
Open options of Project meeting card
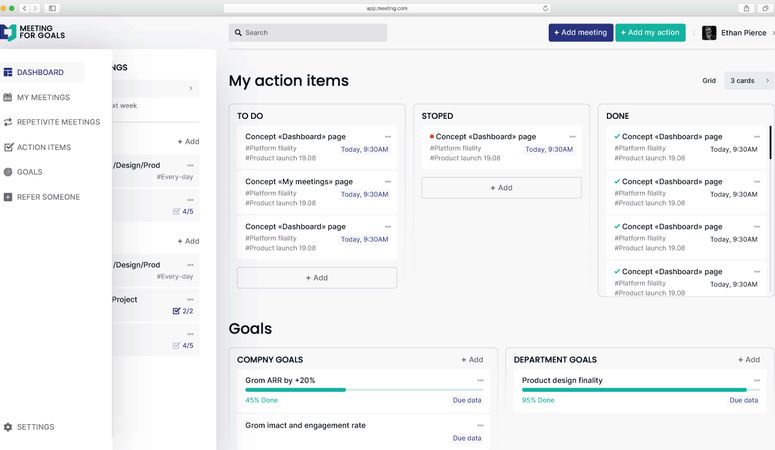[190, 300]
